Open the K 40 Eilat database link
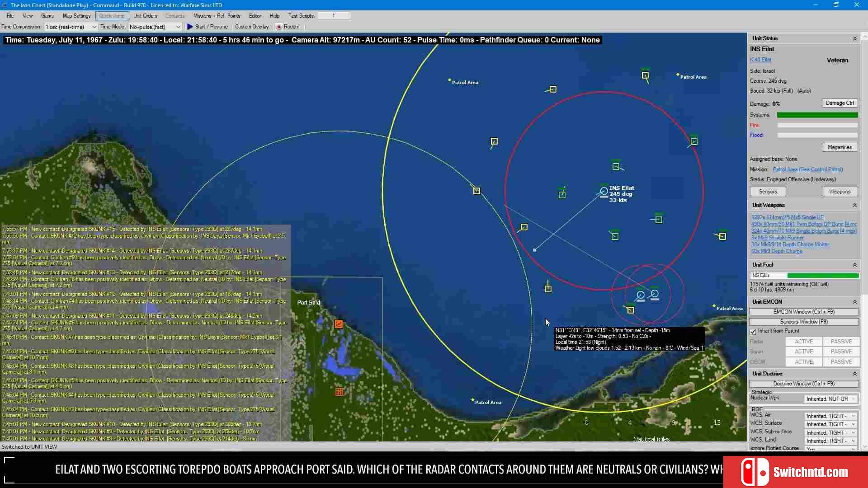The image size is (868, 488). [760, 60]
